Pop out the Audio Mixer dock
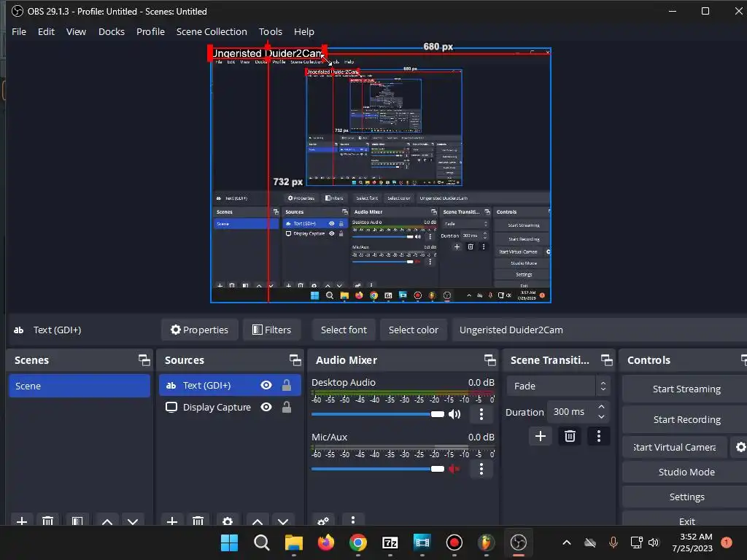747x560 pixels. click(489, 360)
